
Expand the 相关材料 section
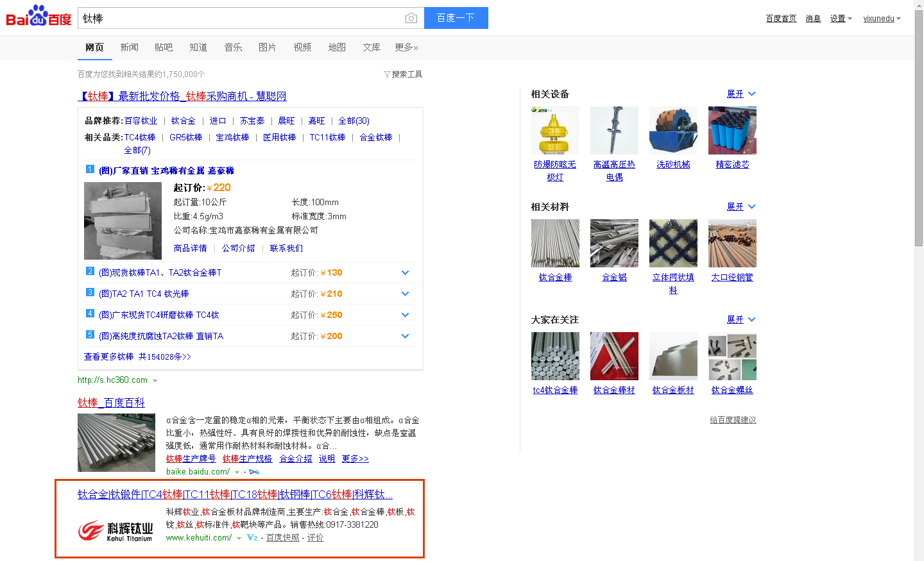741,206
